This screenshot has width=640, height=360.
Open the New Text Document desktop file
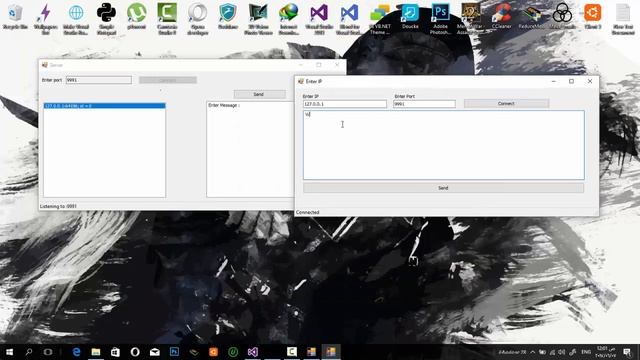pos(623,18)
